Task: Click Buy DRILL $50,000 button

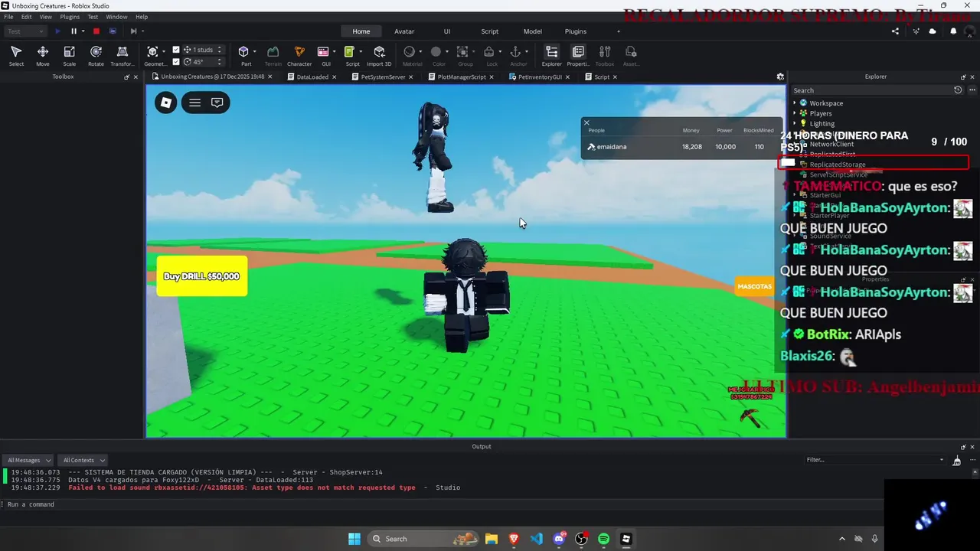Action: click(x=202, y=276)
